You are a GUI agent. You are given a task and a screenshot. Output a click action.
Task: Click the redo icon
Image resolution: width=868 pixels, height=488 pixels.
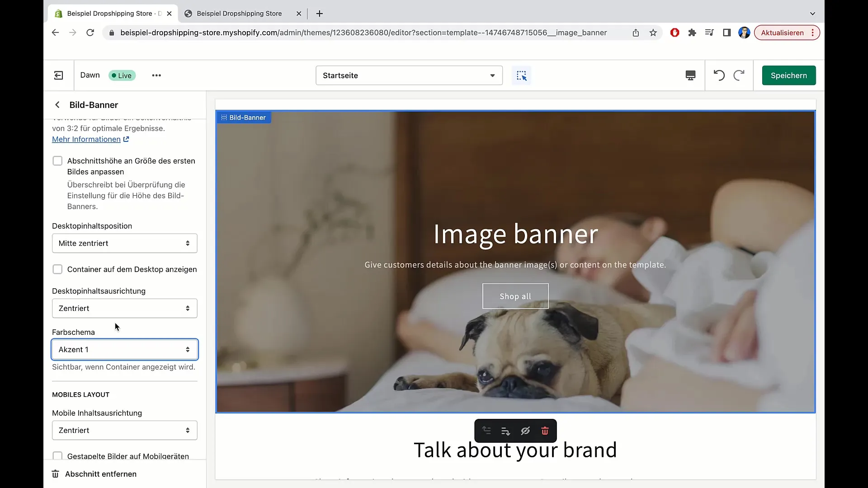[739, 75]
